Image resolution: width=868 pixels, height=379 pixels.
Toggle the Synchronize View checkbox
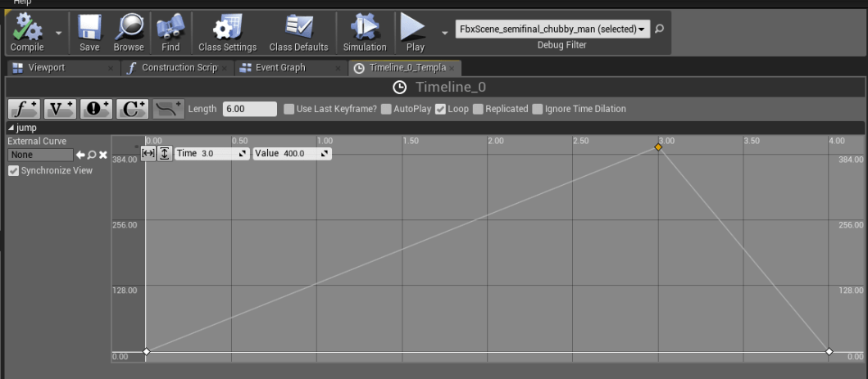(14, 171)
